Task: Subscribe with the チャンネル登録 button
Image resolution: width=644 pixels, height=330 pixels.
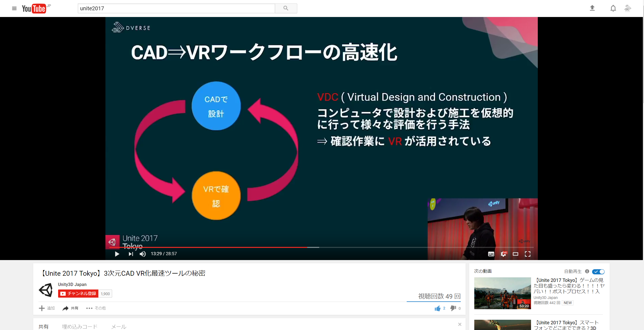Action: pos(78,294)
